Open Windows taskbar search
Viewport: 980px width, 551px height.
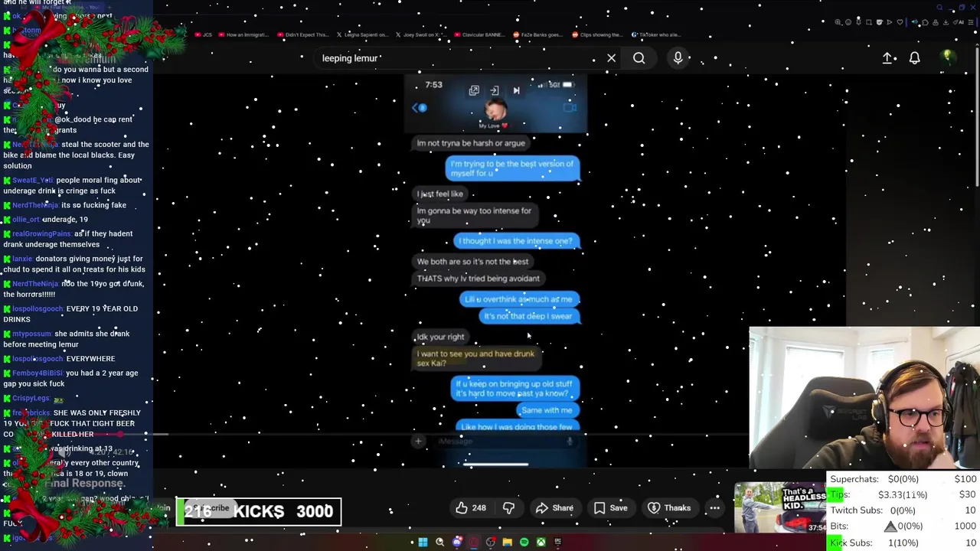[x=439, y=542]
